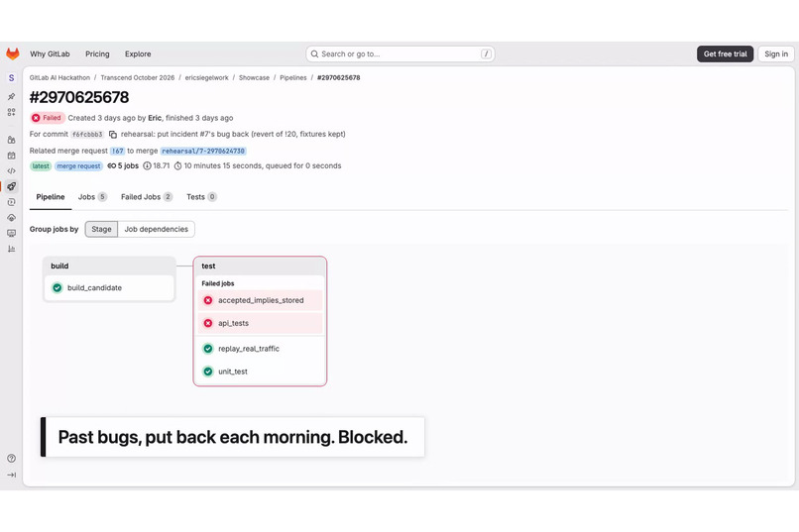The height and width of the screenshot is (532, 799).
Task: Open the Secure section icon below rocket
Action: [x=11, y=202]
